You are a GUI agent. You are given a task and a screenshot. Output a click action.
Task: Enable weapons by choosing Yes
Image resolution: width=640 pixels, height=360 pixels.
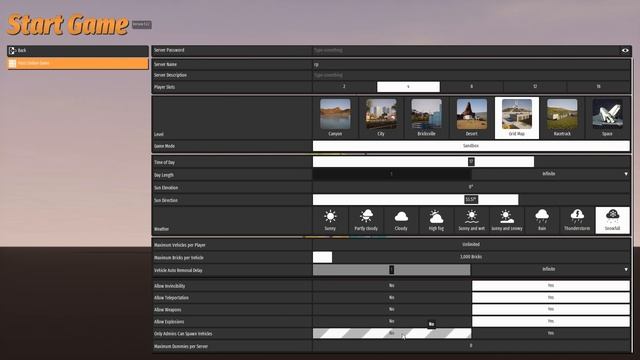pos(551,309)
